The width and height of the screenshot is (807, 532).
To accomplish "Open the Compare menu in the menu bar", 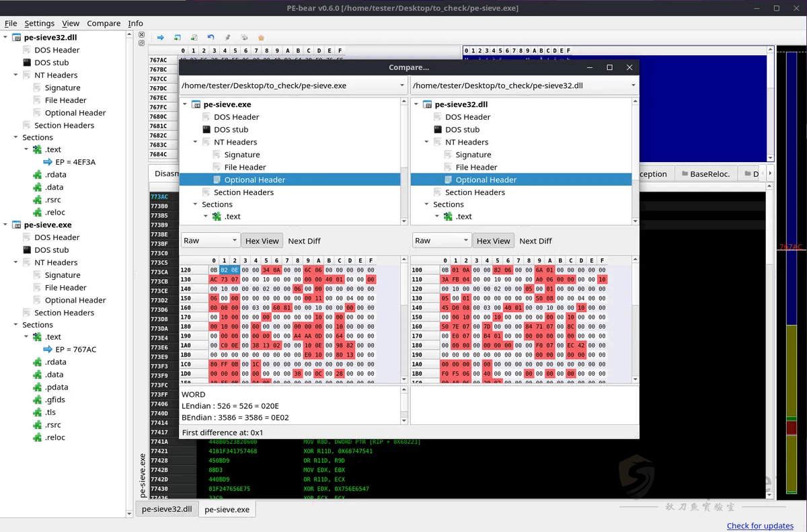I will pos(104,24).
